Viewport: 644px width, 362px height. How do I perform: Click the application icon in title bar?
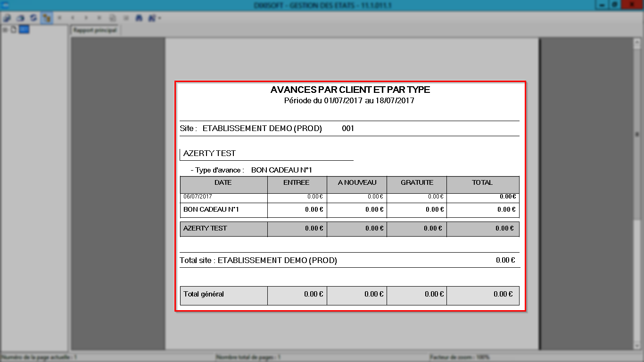coord(5,5)
